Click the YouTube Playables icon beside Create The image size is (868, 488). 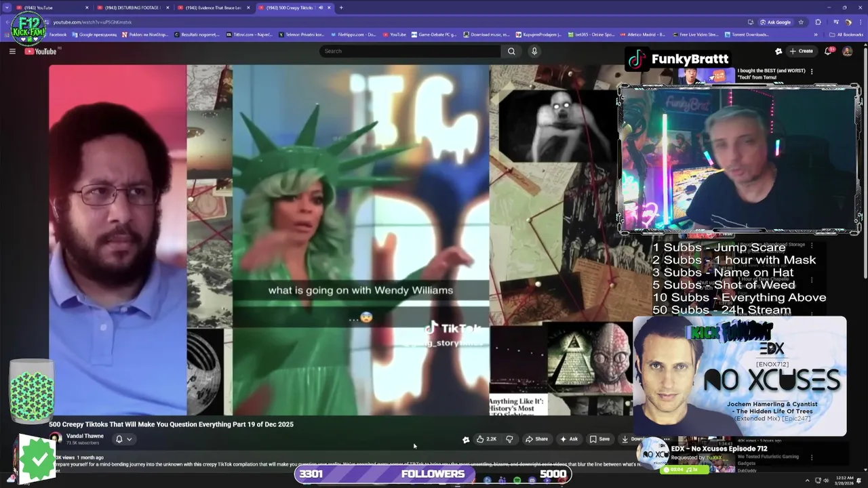click(778, 51)
